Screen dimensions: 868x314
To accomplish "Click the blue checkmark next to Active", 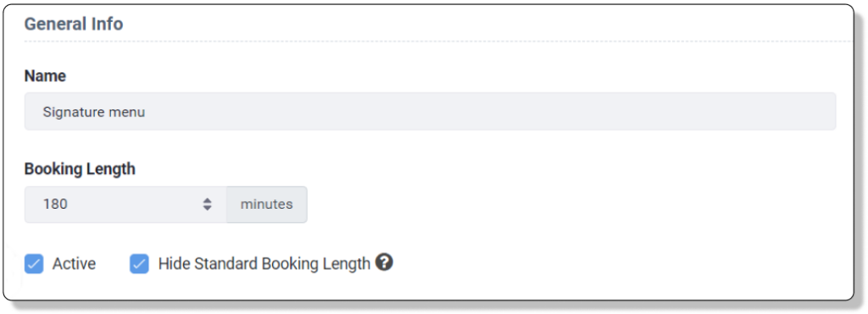I will [34, 264].
